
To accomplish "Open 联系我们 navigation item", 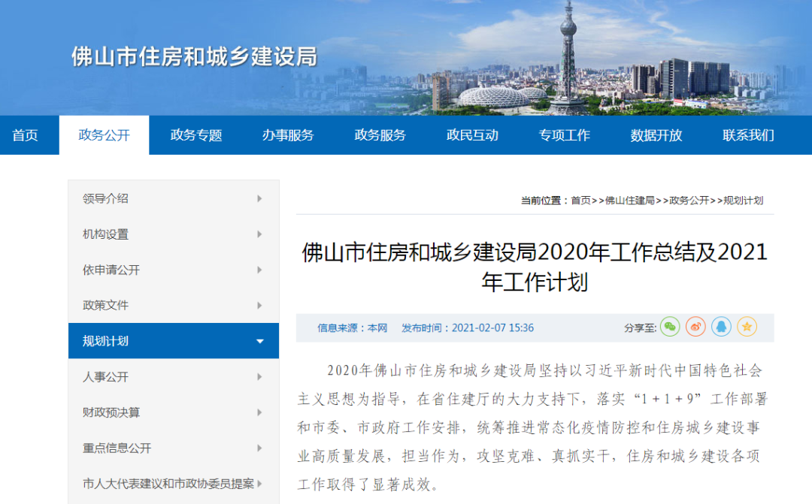I will (x=748, y=135).
